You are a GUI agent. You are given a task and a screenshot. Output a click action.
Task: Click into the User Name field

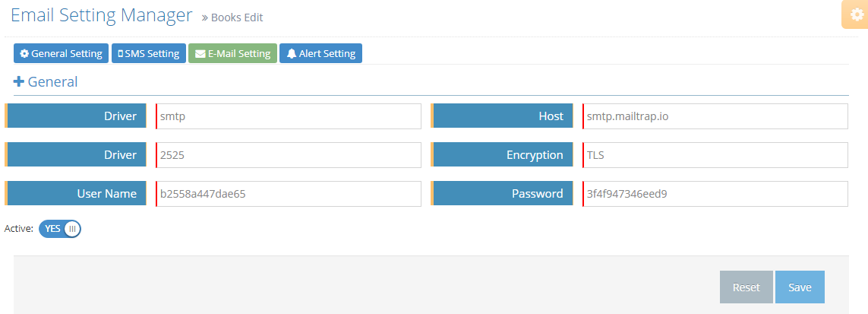click(x=289, y=194)
